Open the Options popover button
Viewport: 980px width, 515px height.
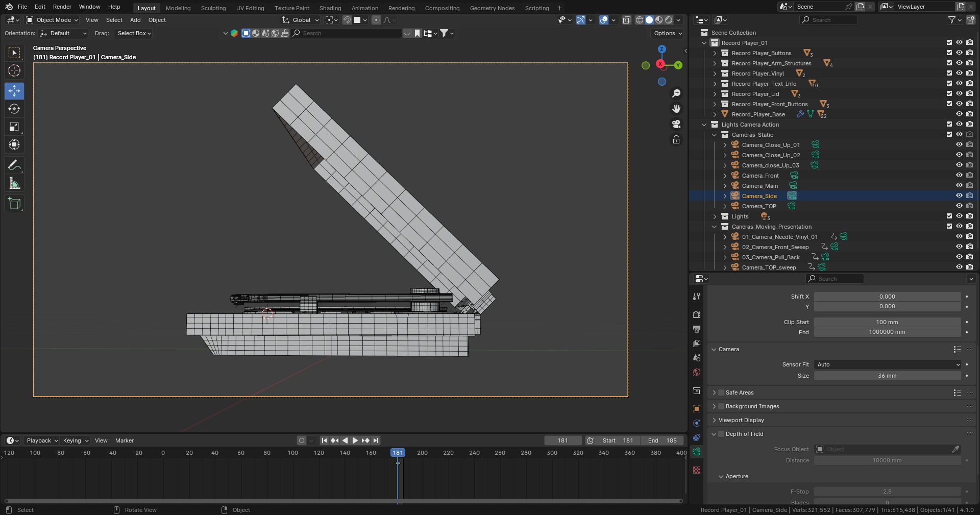pyautogui.click(x=668, y=33)
